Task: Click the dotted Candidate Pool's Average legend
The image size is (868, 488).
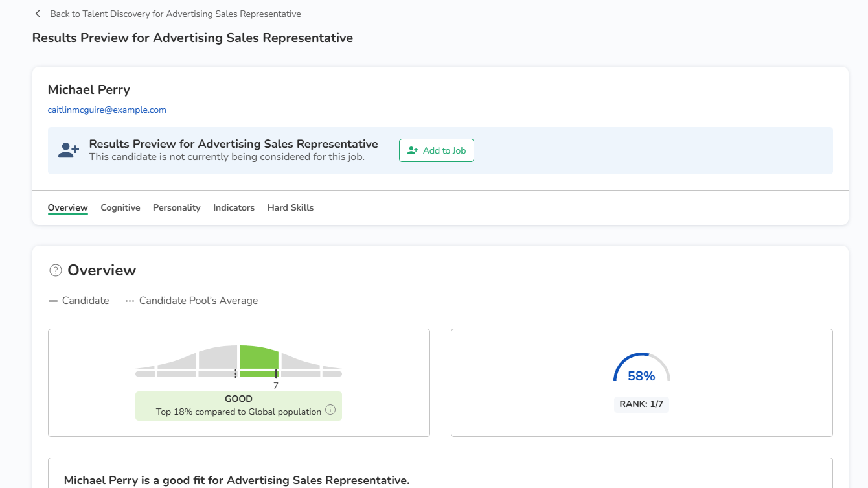Action: (130, 301)
